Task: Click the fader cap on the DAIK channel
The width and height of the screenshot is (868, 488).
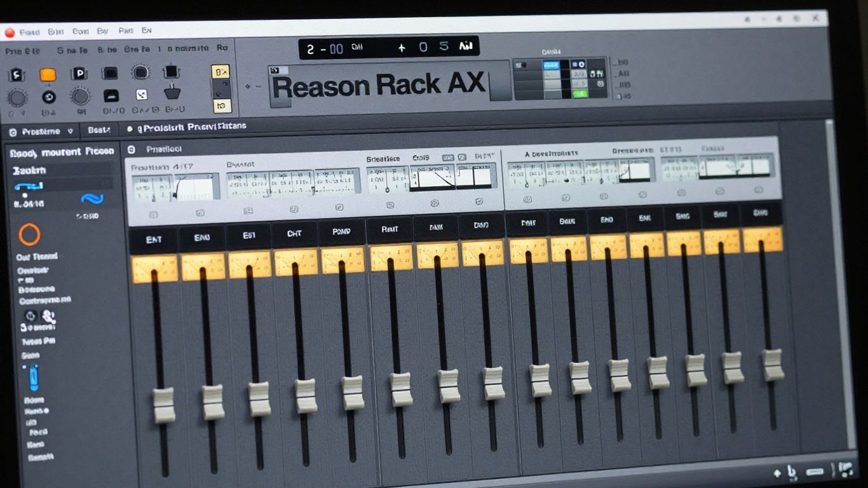Action: coord(448,386)
